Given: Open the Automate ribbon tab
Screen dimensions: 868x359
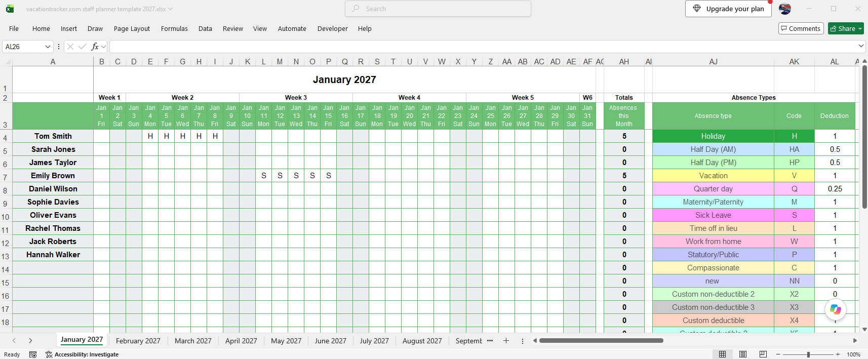Looking at the screenshot, I should click(292, 29).
